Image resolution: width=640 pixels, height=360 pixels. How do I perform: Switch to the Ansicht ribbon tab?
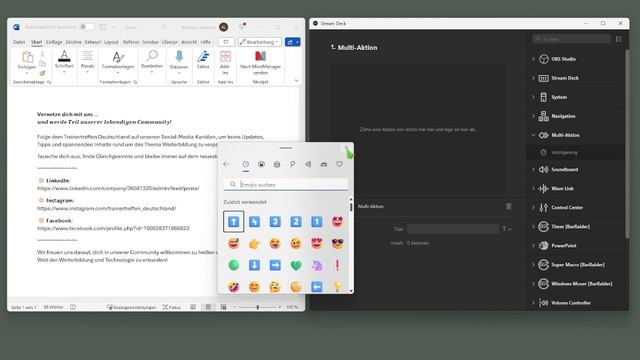coord(189,42)
